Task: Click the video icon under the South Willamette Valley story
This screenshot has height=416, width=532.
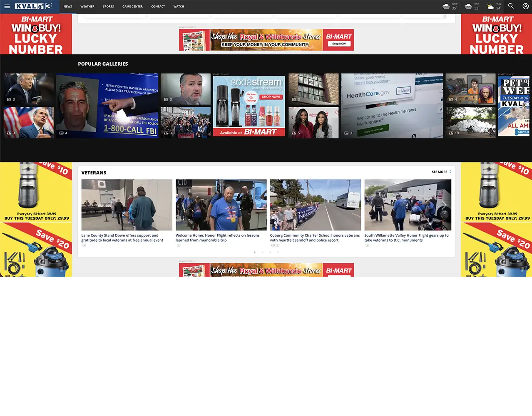Action: (367, 245)
